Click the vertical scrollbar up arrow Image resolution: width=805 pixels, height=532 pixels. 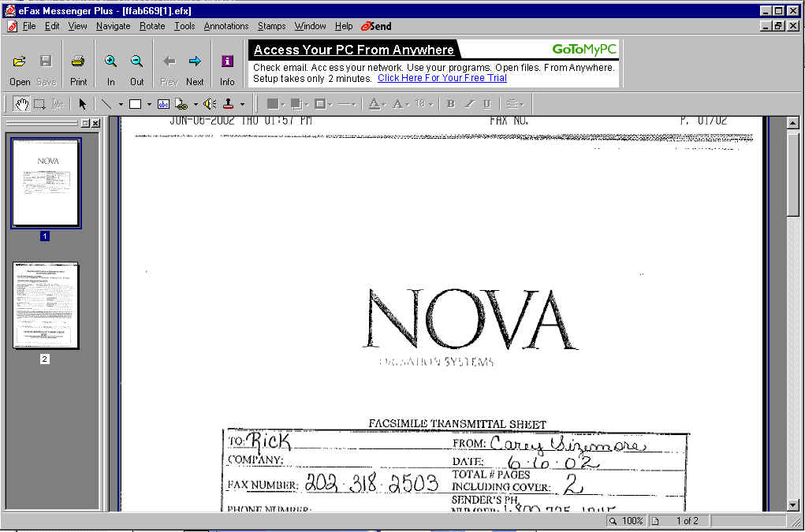[x=792, y=123]
